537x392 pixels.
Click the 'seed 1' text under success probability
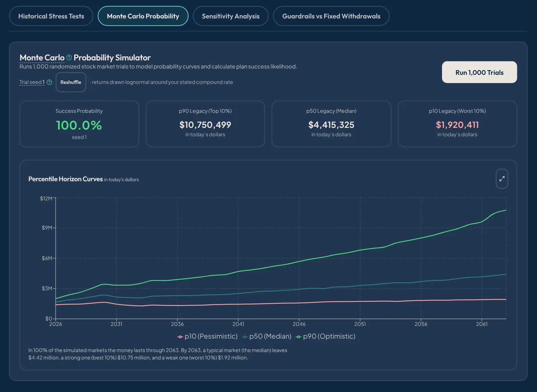(x=79, y=137)
